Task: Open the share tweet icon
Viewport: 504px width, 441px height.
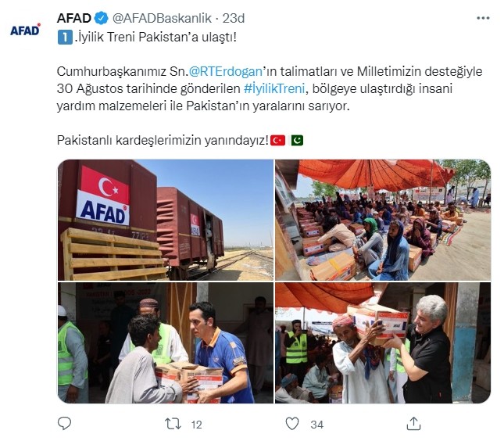Action: click(413, 423)
